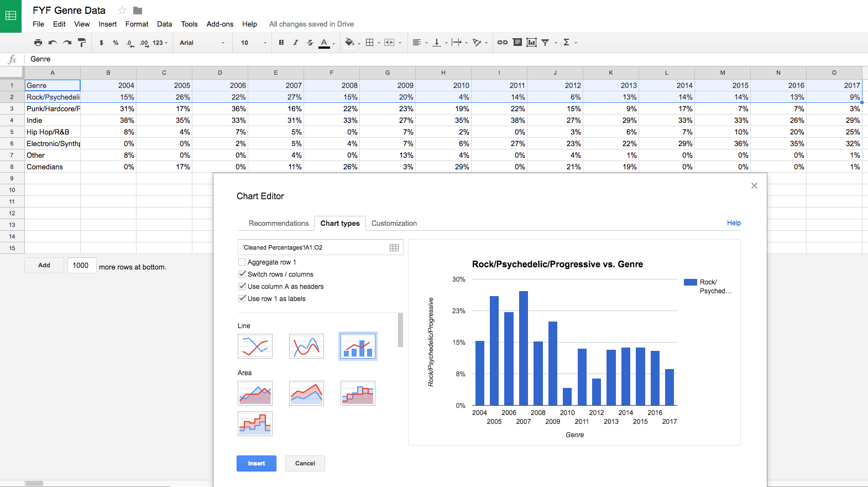Toggle bold formatting

click(281, 43)
